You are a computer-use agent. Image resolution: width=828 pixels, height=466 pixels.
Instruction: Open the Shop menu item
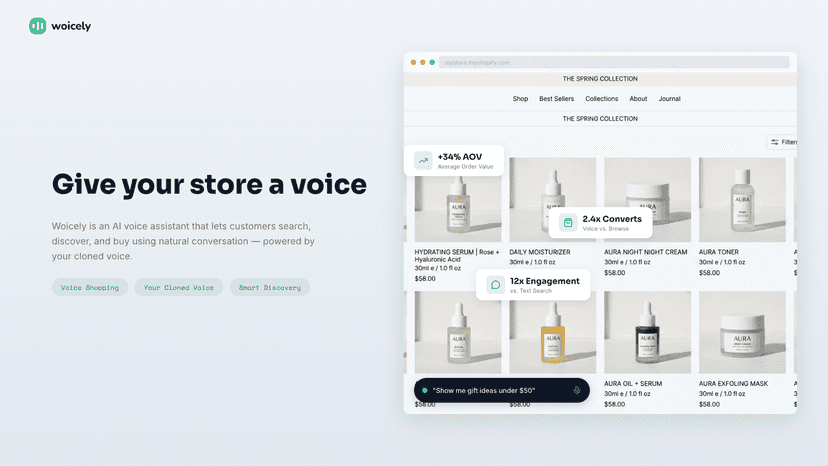click(x=520, y=99)
